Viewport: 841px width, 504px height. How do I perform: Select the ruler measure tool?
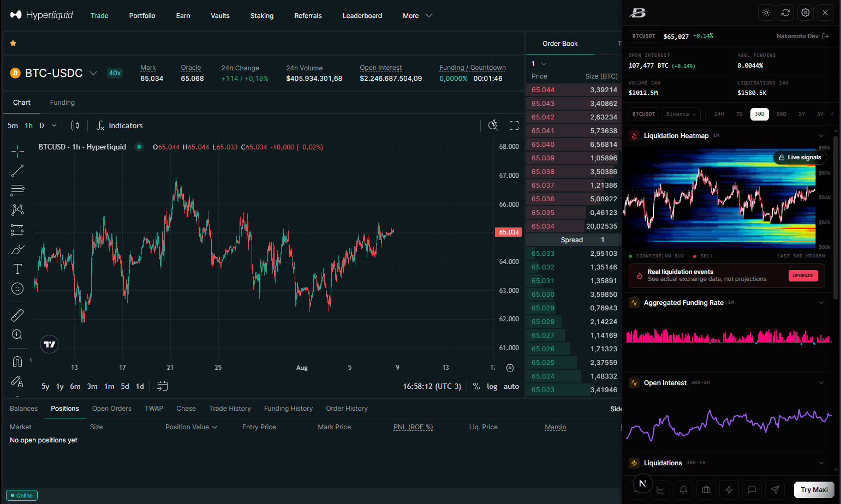coord(17,315)
